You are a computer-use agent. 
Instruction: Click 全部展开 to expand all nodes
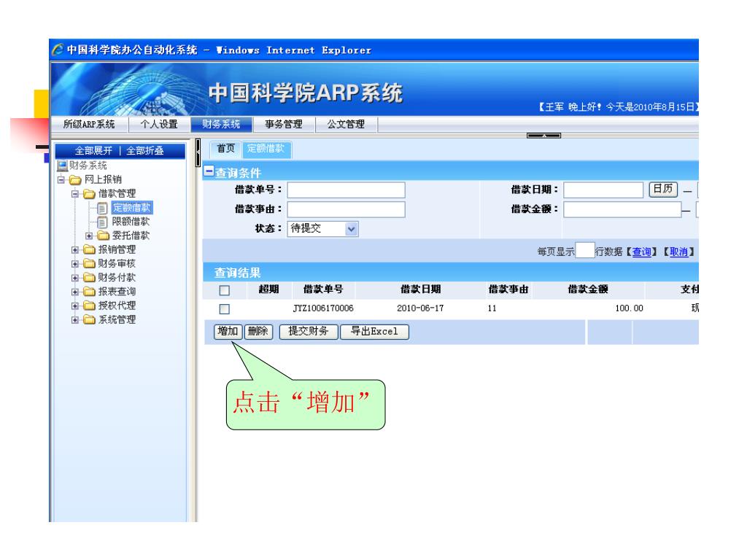(x=93, y=151)
